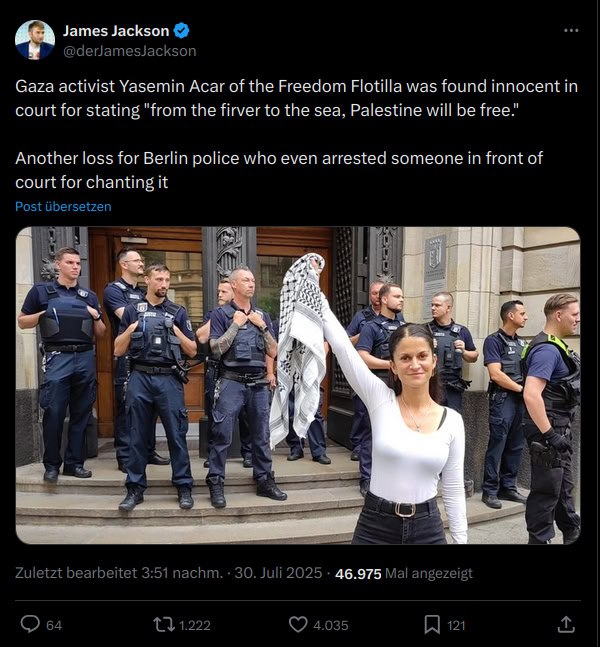Click the blue verified badge
The width and height of the screenshot is (600, 647).
tap(181, 31)
